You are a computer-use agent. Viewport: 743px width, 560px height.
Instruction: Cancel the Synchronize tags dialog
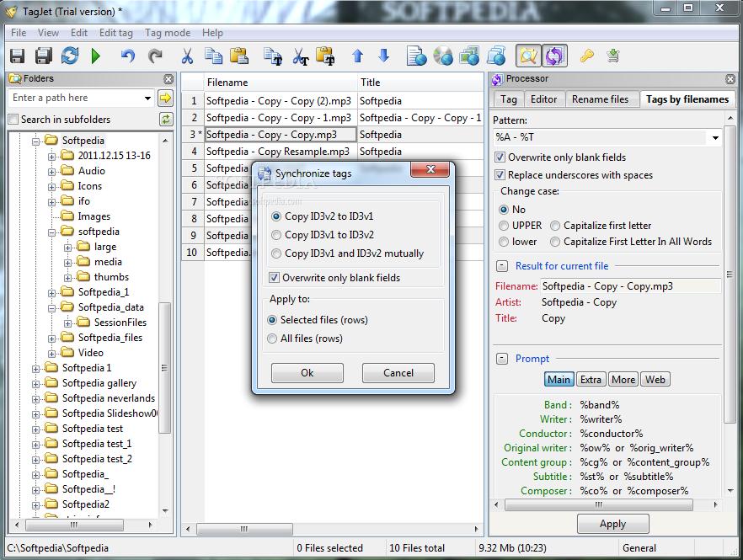[x=398, y=373]
